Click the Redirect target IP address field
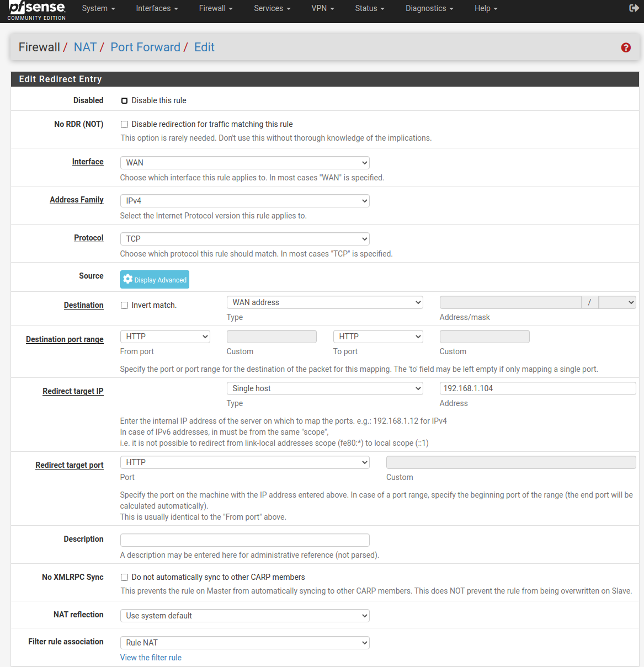 click(x=537, y=388)
